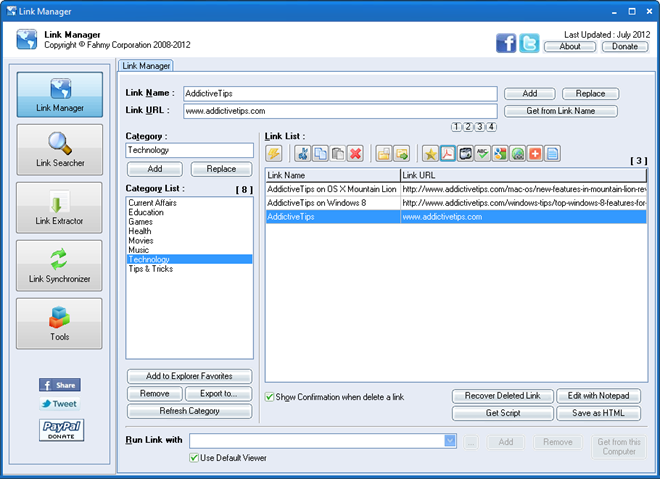
Task: Open the Link Manager sidebar section
Action: 59,94
